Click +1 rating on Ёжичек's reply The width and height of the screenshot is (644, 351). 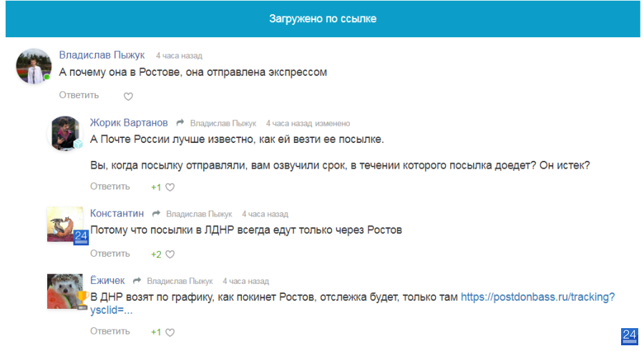pyautogui.click(x=156, y=332)
